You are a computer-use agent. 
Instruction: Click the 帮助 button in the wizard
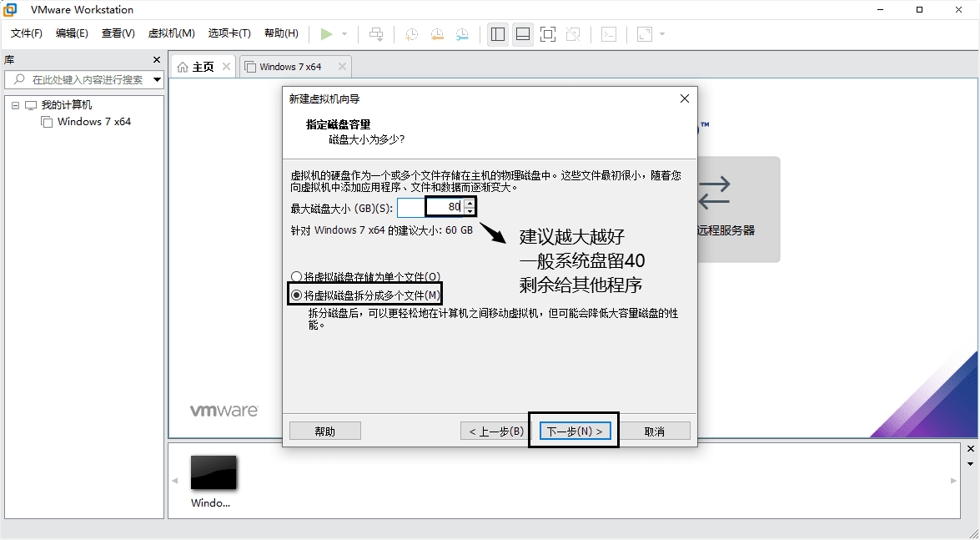325,431
